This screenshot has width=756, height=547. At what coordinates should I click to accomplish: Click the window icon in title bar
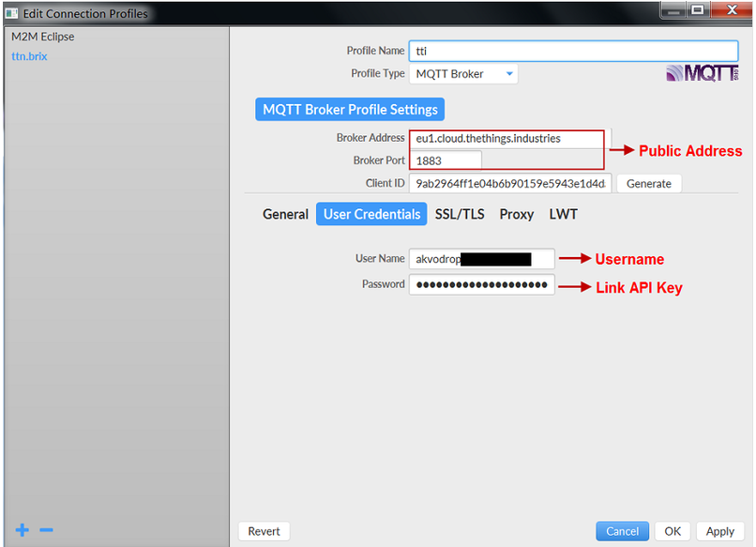click(11, 13)
